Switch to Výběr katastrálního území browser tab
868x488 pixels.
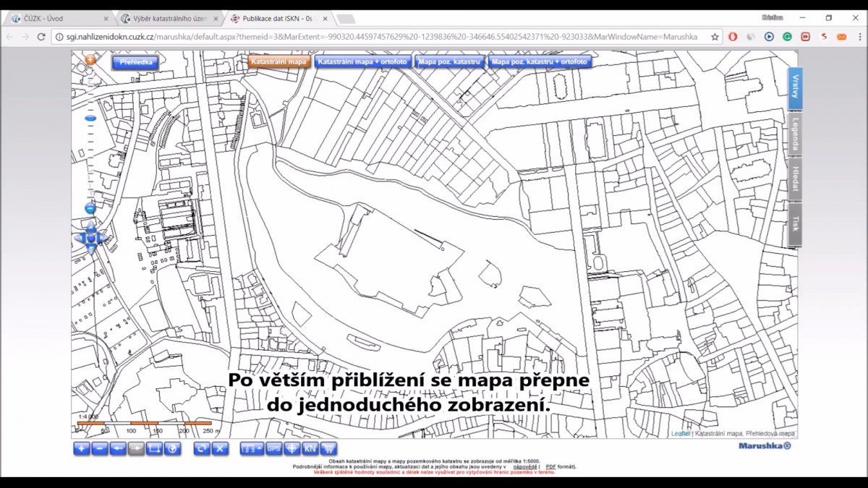(169, 18)
